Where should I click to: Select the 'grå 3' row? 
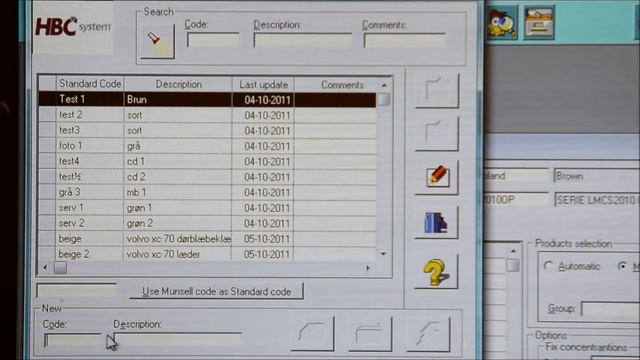pos(207,192)
